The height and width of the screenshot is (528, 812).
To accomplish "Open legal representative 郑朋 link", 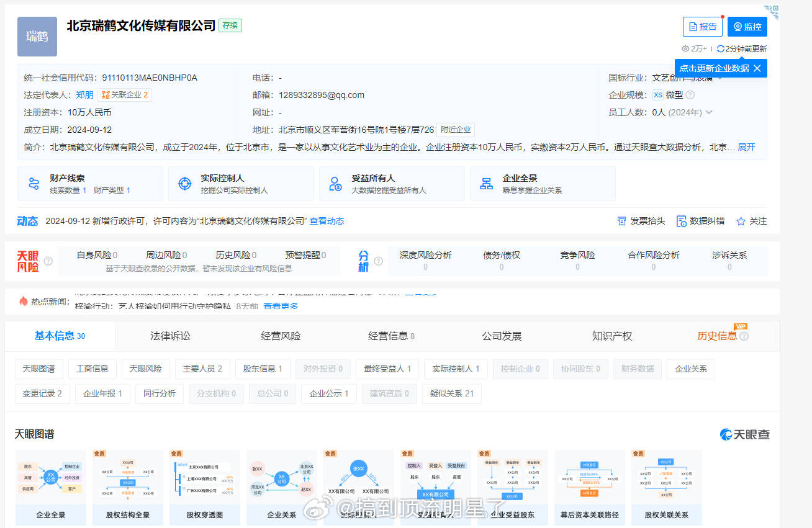I will click(x=84, y=95).
